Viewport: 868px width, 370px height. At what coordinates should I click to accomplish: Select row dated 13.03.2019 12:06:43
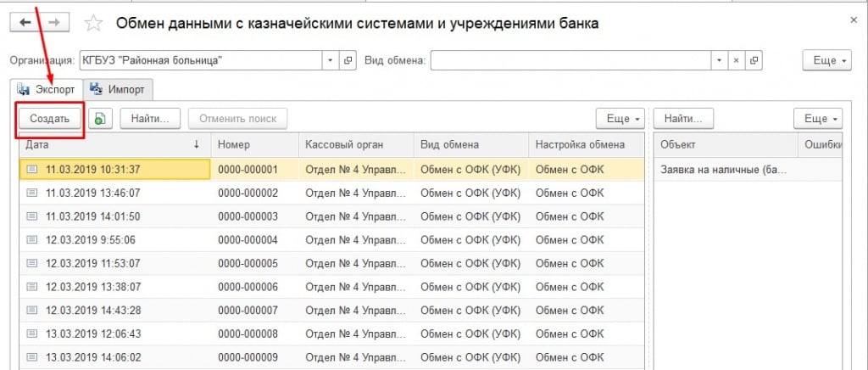click(332, 334)
